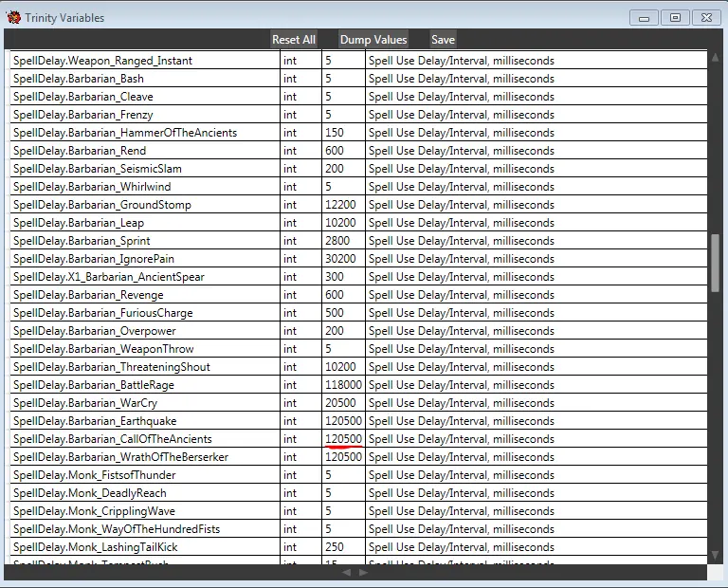Edit the Barbarian_Rend delay value
Viewport: 728px width, 588px height.
coord(343,151)
